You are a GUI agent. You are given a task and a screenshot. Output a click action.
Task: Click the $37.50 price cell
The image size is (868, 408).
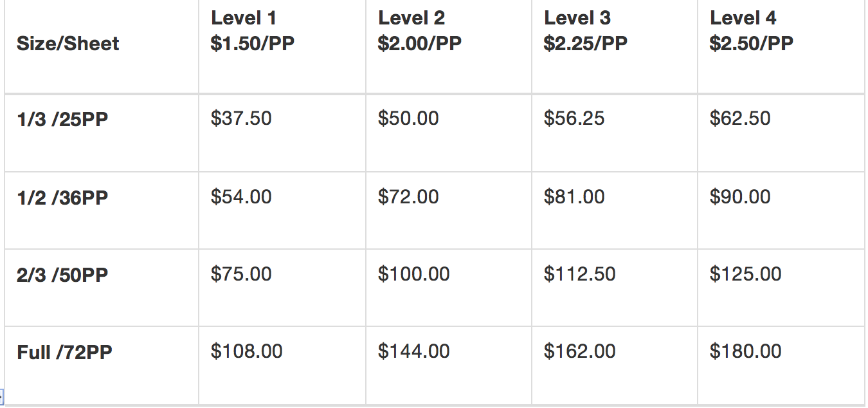241,118
